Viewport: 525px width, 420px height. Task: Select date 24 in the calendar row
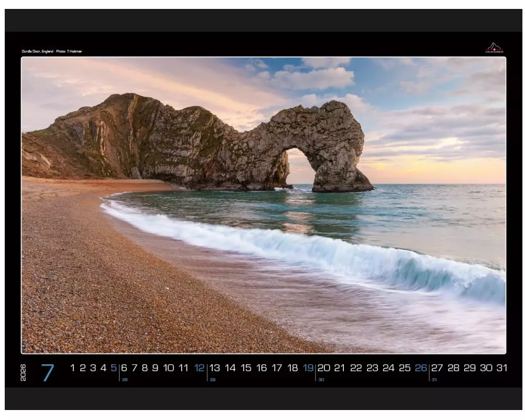[388, 368]
